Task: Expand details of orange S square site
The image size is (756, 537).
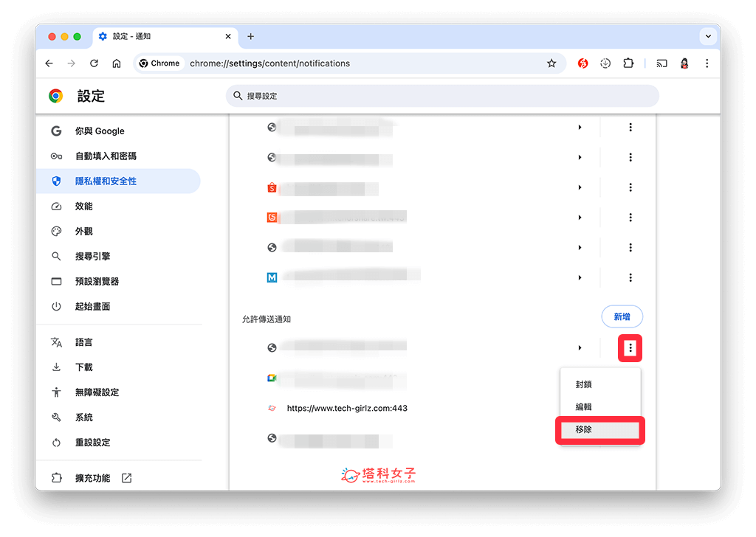Action: tap(580, 217)
